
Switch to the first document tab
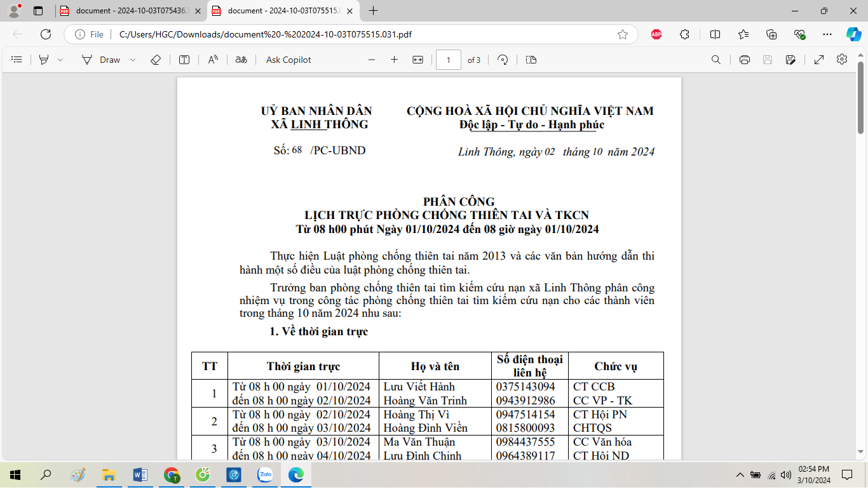coord(131,11)
